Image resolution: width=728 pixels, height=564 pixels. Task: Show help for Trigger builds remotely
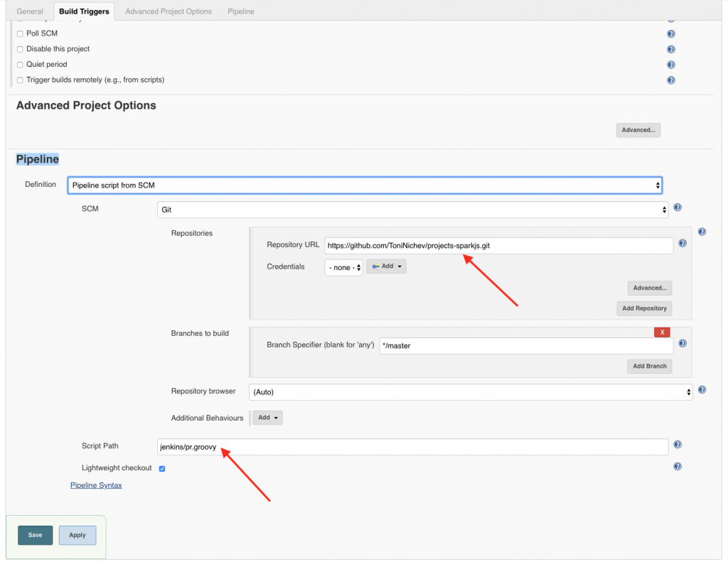tap(670, 80)
